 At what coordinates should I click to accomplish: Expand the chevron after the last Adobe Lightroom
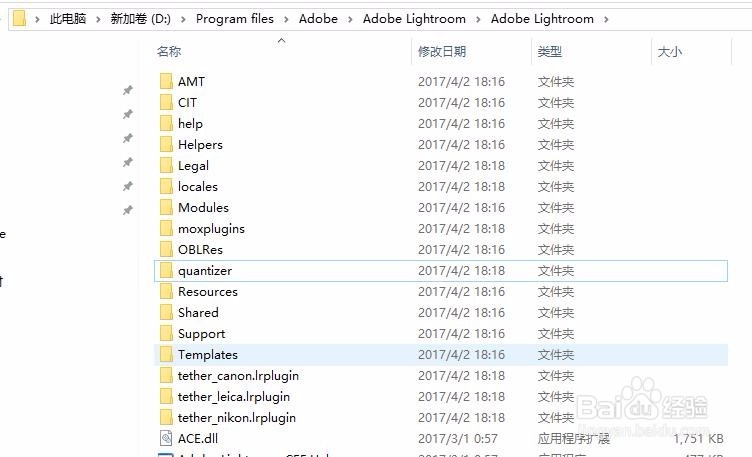pyautogui.click(x=606, y=19)
